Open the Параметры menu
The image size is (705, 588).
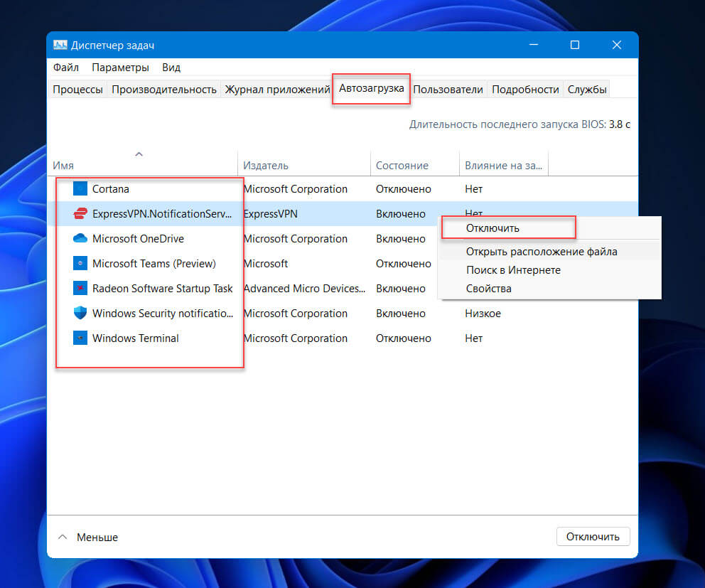click(x=121, y=68)
